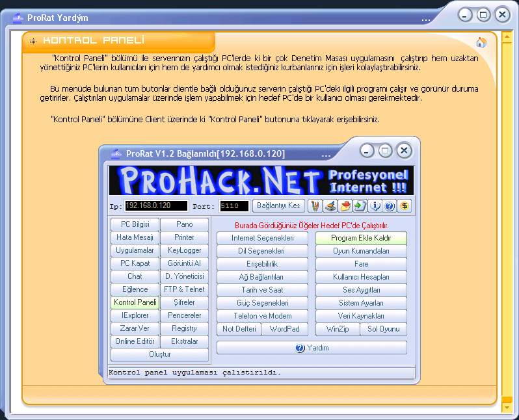Open the PC Bilgisi section
This screenshot has width=519, height=420.
(x=135, y=224)
